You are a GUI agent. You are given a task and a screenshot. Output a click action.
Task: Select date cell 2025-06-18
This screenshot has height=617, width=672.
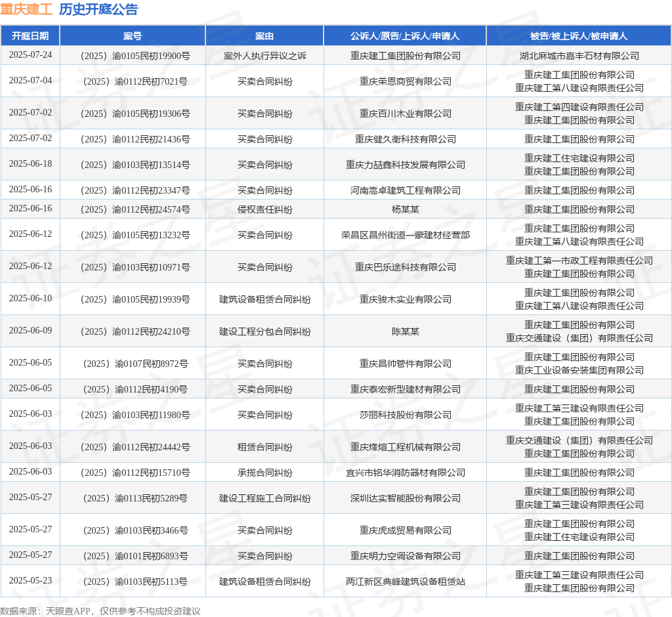pyautogui.click(x=30, y=164)
